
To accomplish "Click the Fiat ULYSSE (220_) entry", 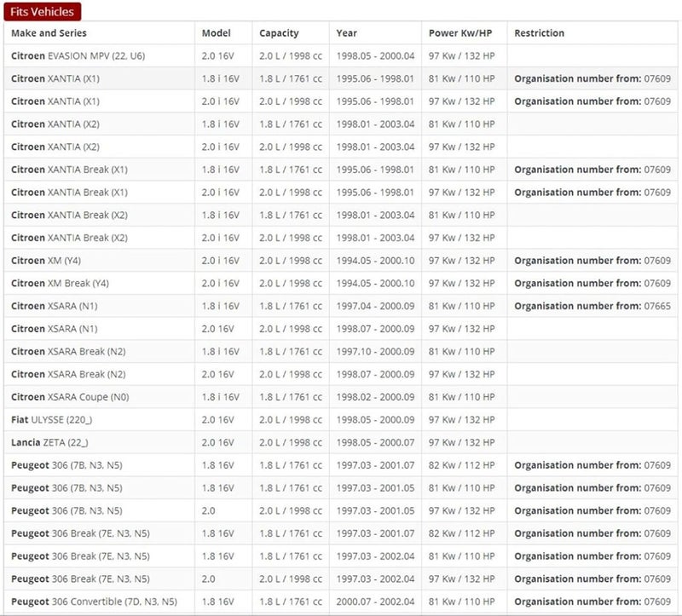I will pos(51,420).
